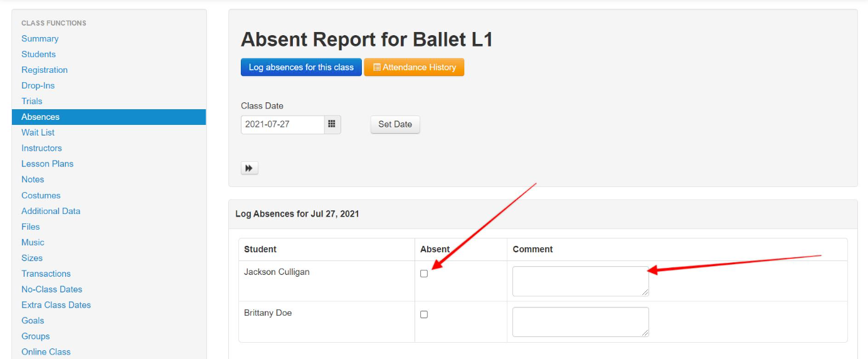Image resolution: width=868 pixels, height=359 pixels.
Task: Go to Files section
Action: click(x=31, y=227)
